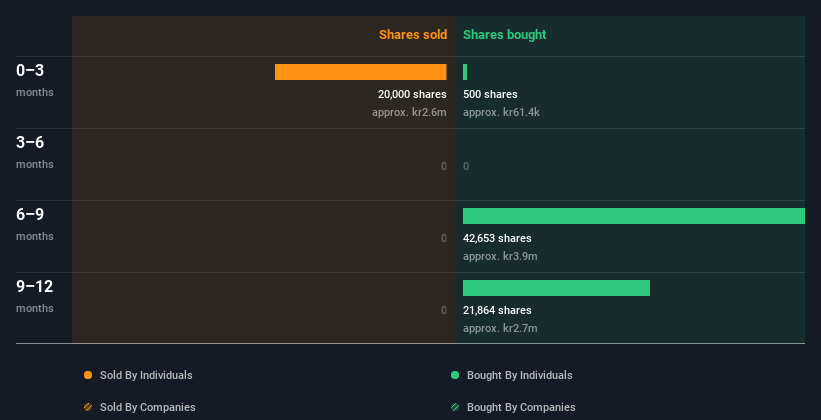This screenshot has height=420, width=821.
Task: Click the 3–6 months row label
Action: point(35,152)
